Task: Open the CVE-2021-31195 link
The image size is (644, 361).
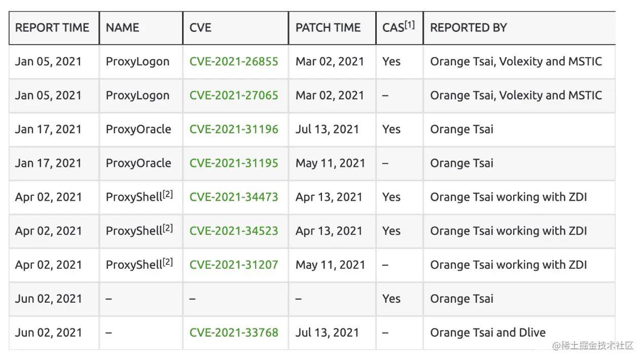Action: (x=234, y=163)
